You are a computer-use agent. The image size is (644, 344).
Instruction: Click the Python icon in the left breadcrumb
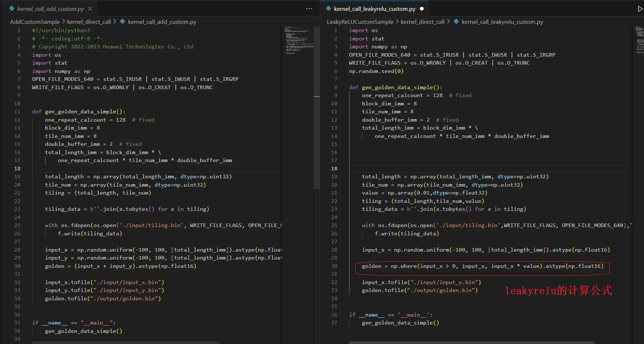point(123,22)
